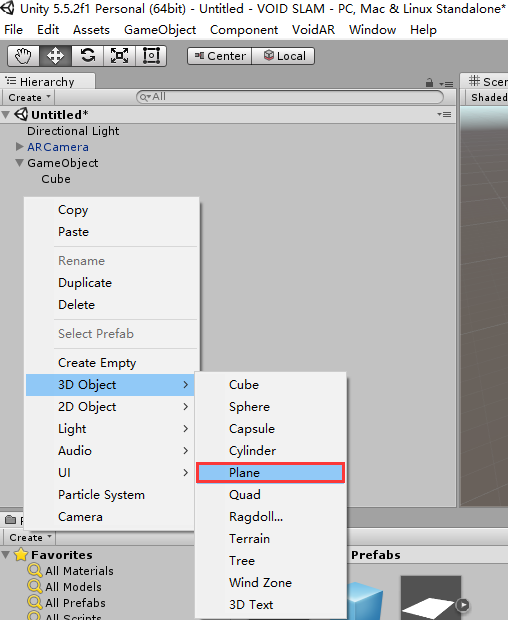Collapse the Untitled scene foldout
Viewport: 508px width, 620px height.
6,115
